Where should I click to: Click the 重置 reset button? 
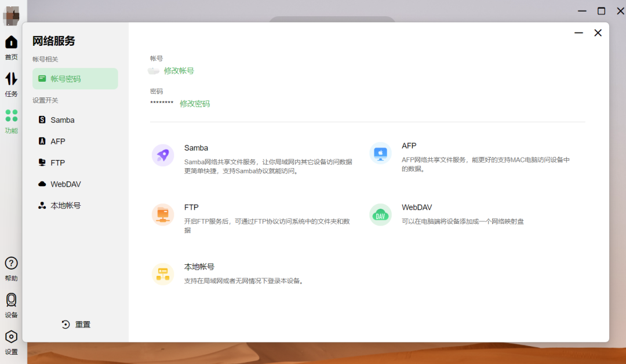click(x=76, y=325)
